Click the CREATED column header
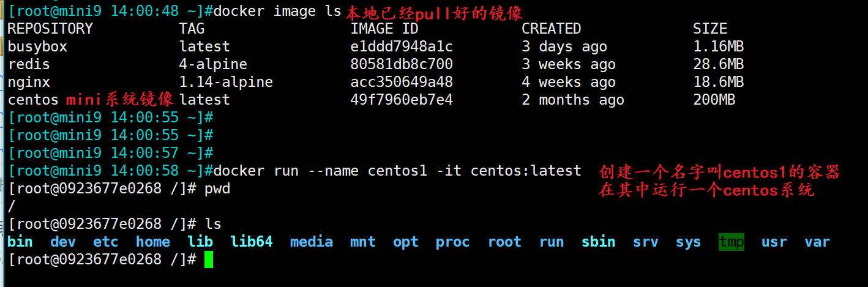The image size is (868, 287). click(551, 29)
